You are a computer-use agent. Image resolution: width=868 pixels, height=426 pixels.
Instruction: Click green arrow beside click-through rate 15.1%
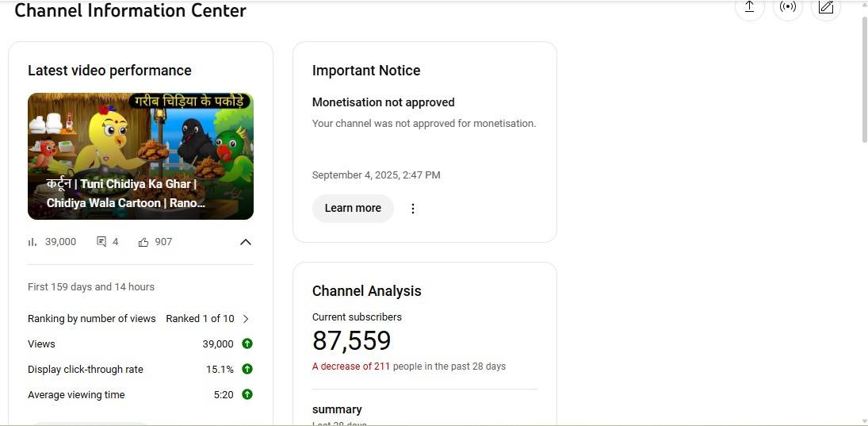click(x=247, y=369)
